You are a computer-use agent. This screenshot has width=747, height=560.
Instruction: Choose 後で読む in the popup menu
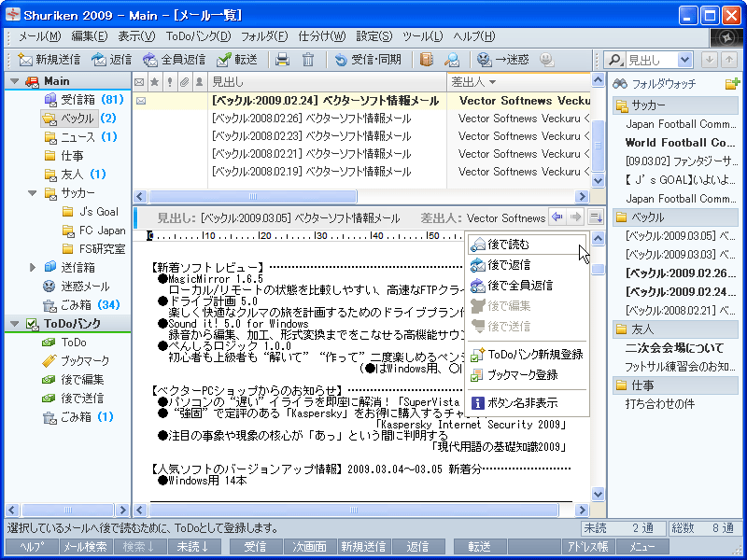click(x=527, y=245)
